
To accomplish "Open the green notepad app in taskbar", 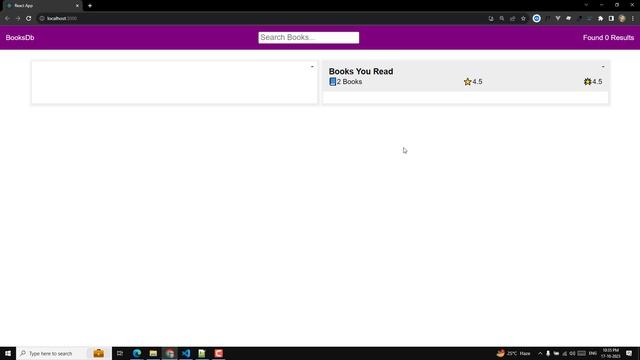I will (x=202, y=353).
